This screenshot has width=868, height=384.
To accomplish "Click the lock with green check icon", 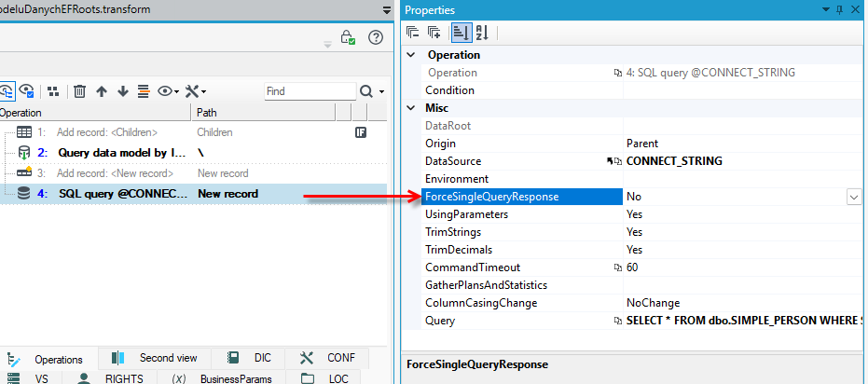I will click(348, 37).
